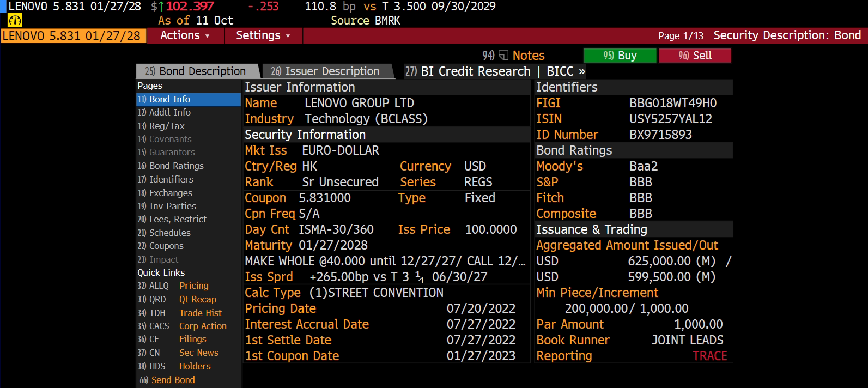Screen dimensions: 868x388
Task: Click Day Cnt ISMA-30/360 value
Action: 336,229
